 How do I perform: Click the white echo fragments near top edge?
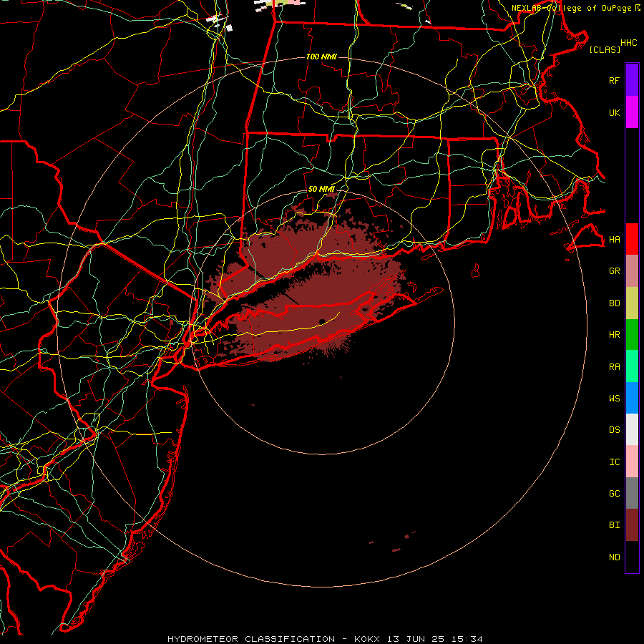coord(220,23)
